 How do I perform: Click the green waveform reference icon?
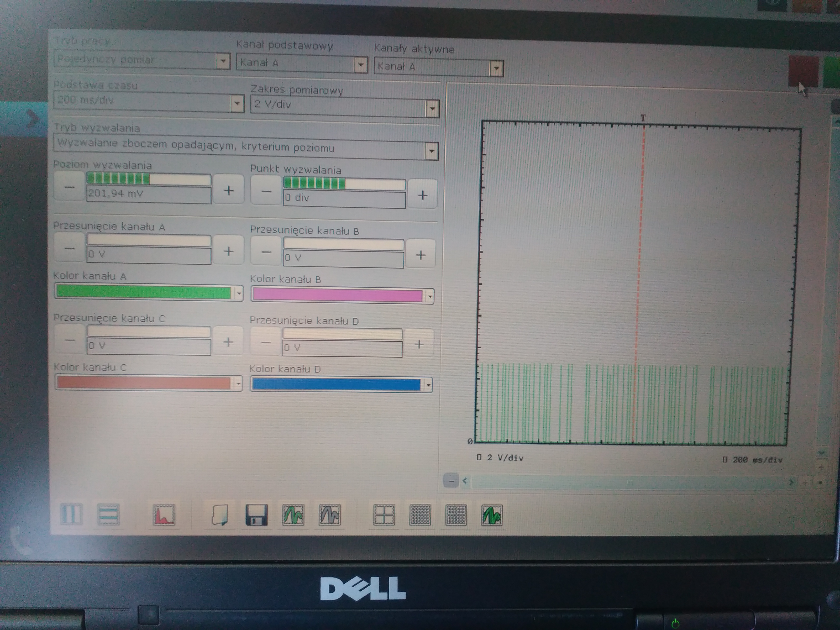click(293, 515)
